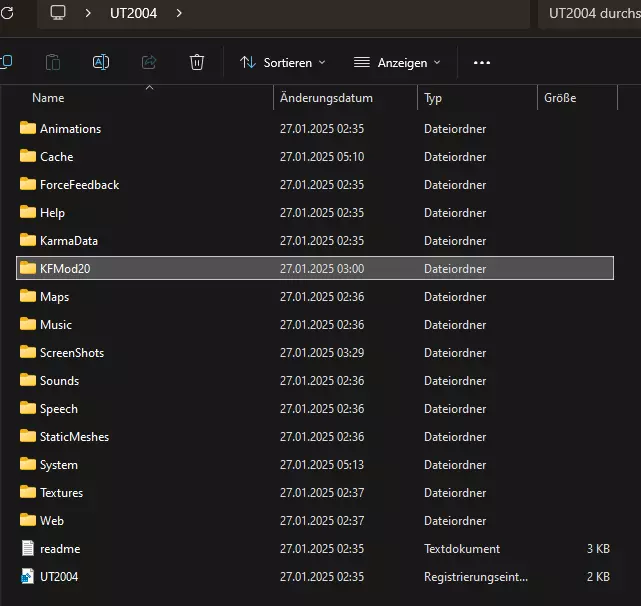Click the sort direction arrow above Name
Screen dimensions: 641x606
[x=150, y=88]
